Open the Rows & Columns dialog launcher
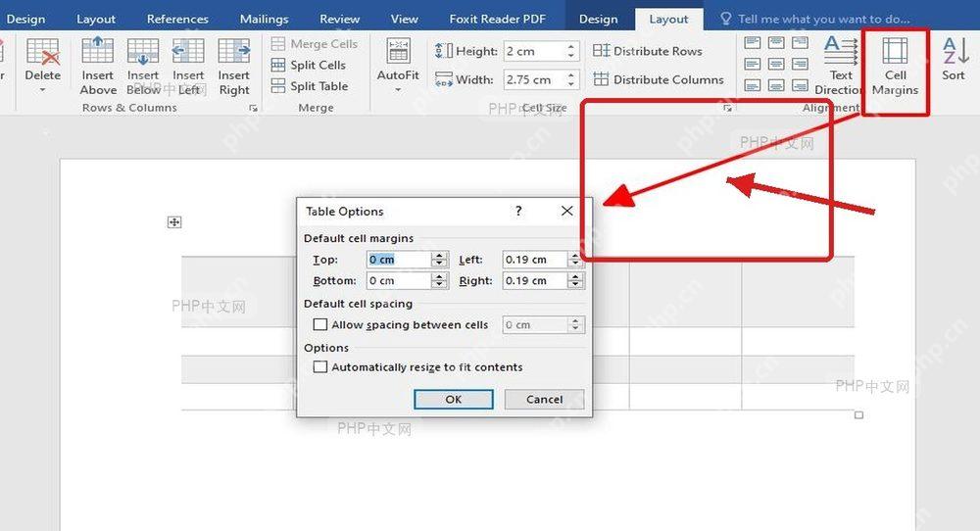Viewport: 980px width, 531px height. point(253,108)
